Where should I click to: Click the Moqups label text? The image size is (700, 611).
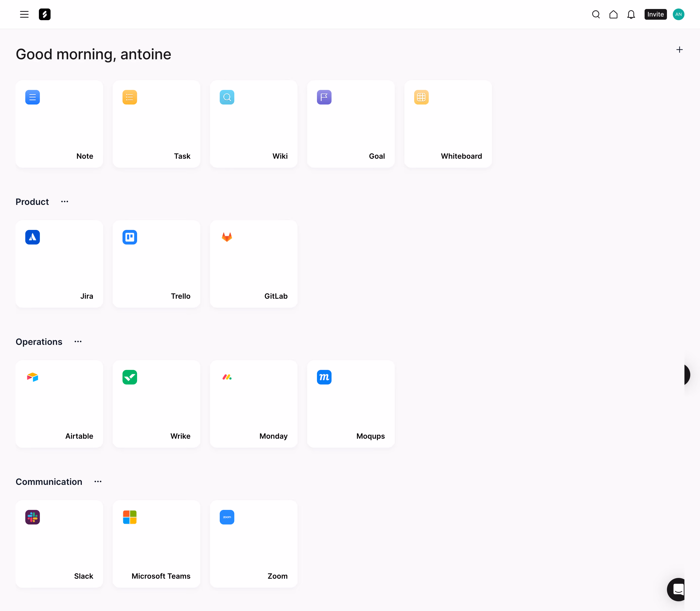pos(370,436)
